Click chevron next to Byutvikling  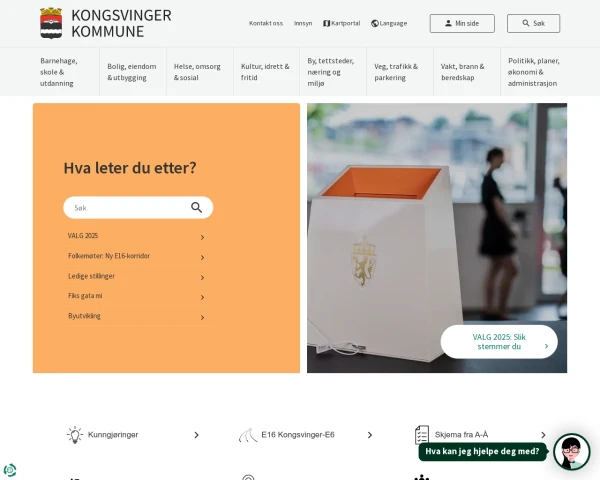pos(202,317)
